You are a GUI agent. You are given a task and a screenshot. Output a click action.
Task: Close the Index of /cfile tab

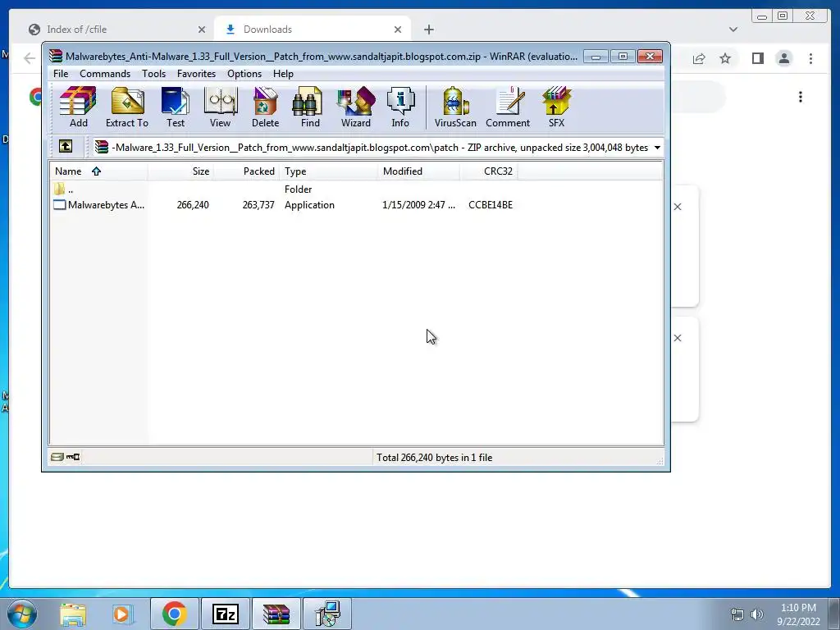(202, 30)
